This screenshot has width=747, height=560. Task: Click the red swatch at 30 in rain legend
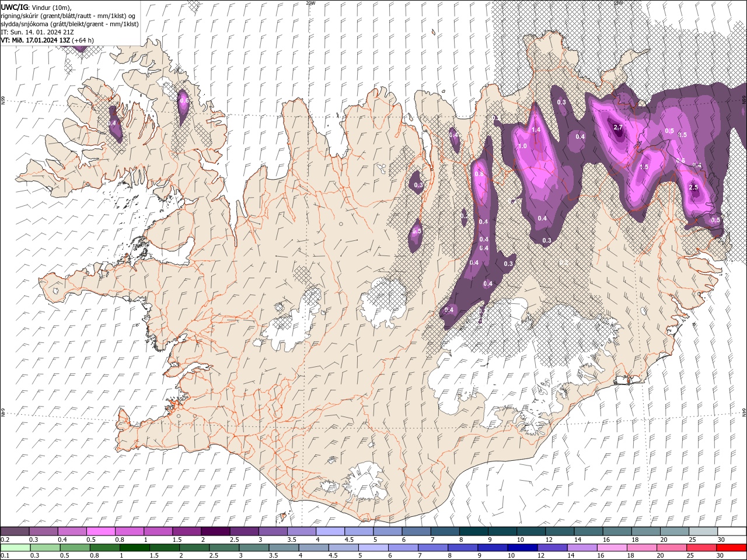[x=731, y=548]
